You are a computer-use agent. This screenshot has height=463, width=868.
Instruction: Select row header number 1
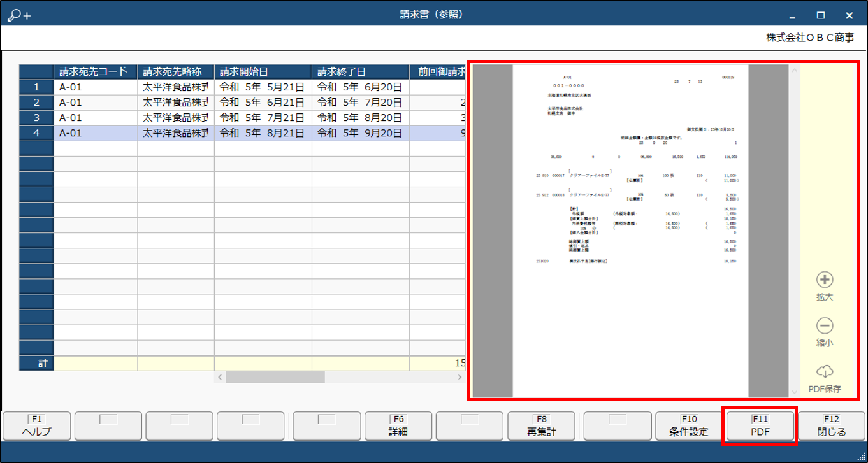tap(36, 87)
